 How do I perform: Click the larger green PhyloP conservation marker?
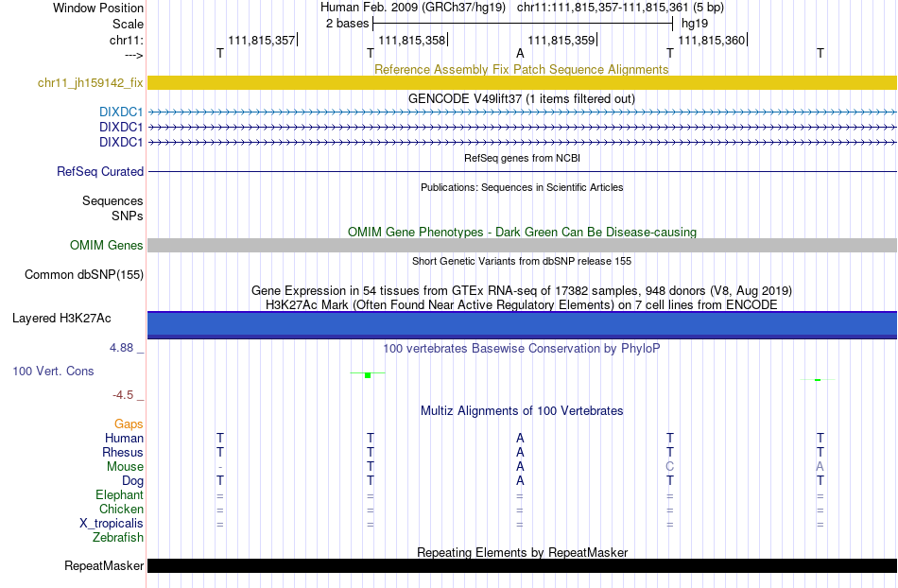[368, 375]
